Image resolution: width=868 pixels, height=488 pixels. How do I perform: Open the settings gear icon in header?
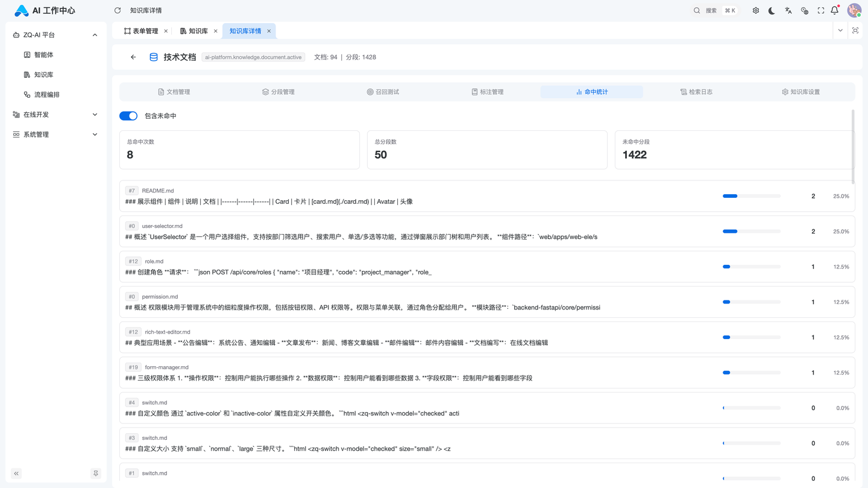755,10
